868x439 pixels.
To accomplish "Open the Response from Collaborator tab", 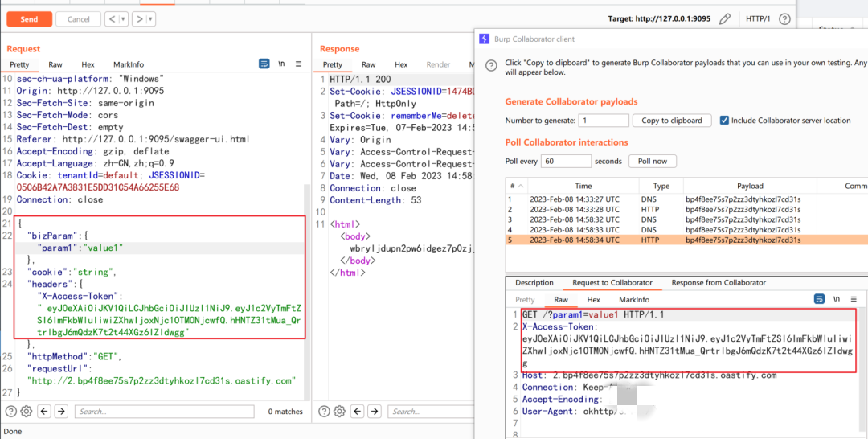I will (719, 282).
